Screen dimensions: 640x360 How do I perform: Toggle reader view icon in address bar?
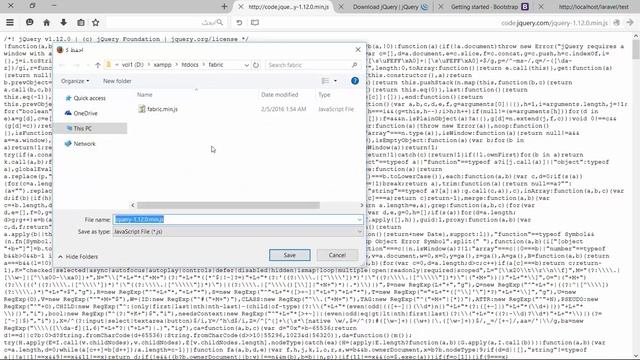255,22
